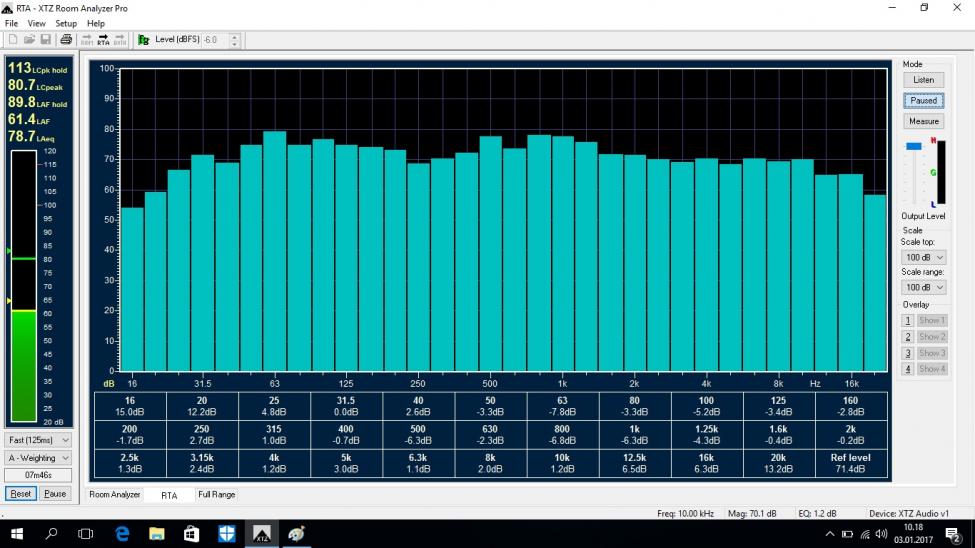The width and height of the screenshot is (975, 548).
Task: Open network status in system tray
Action: point(865,534)
